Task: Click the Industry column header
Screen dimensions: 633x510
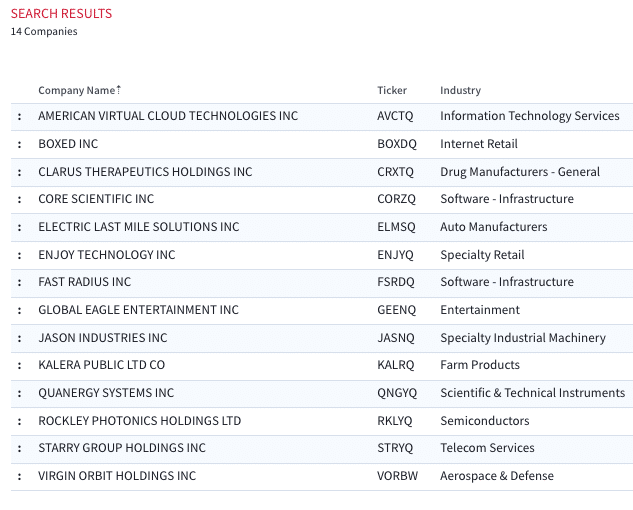Action: tap(460, 90)
